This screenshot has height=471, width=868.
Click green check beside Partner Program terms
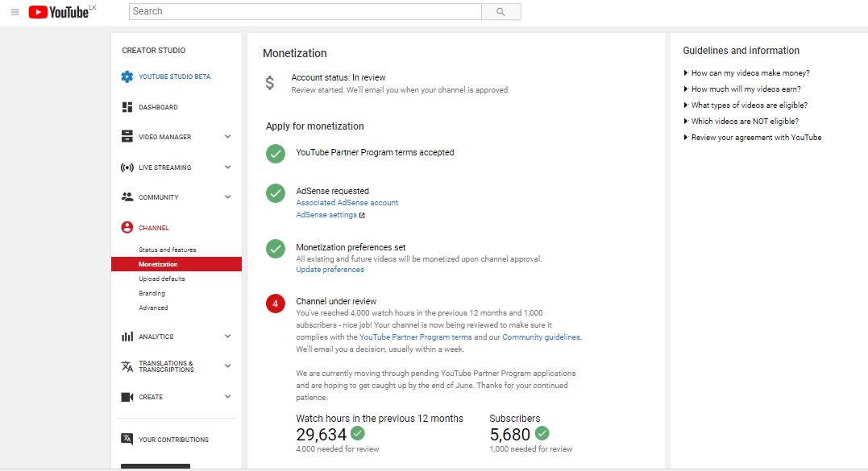(275, 154)
